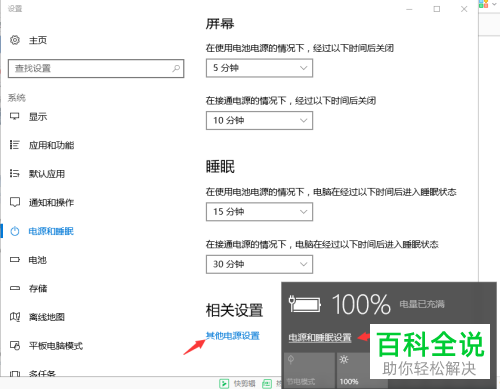
Task: Click the 电池 battery icon in sidebar
Action: click(x=15, y=259)
